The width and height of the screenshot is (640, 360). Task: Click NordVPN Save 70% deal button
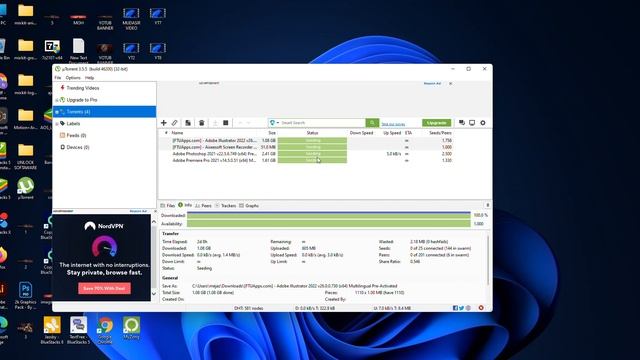[x=104, y=288]
